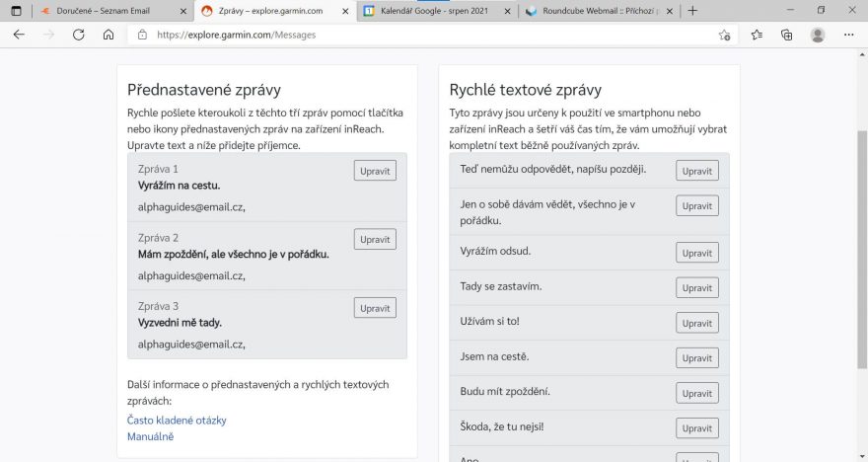Switch to the Doručené – Seznam Email tab
868x462 pixels.
pos(113,11)
